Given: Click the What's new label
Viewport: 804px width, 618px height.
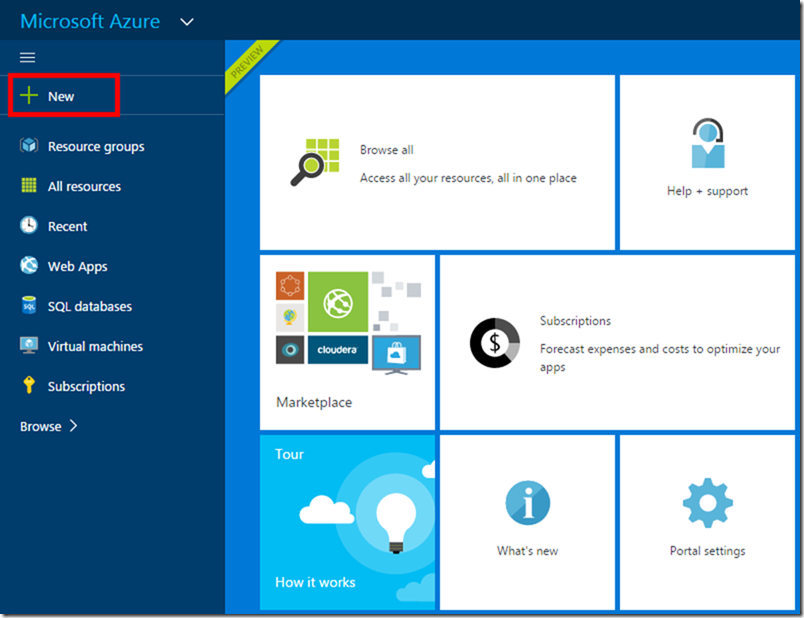Looking at the screenshot, I should tap(527, 551).
